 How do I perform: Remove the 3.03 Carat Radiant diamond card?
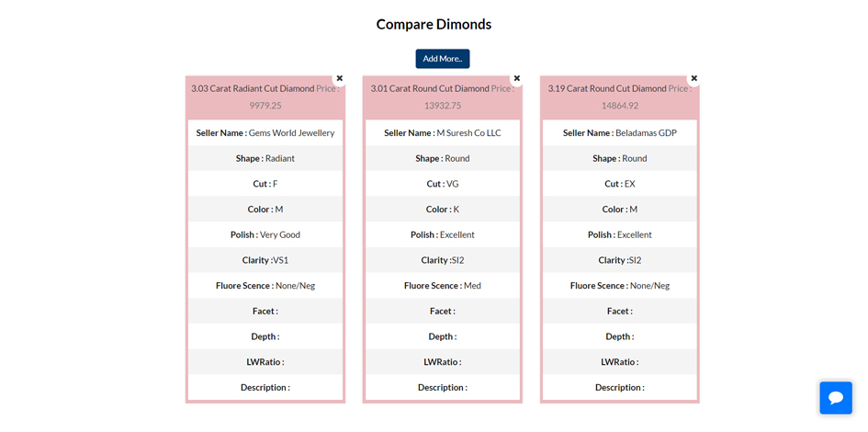pyautogui.click(x=339, y=78)
